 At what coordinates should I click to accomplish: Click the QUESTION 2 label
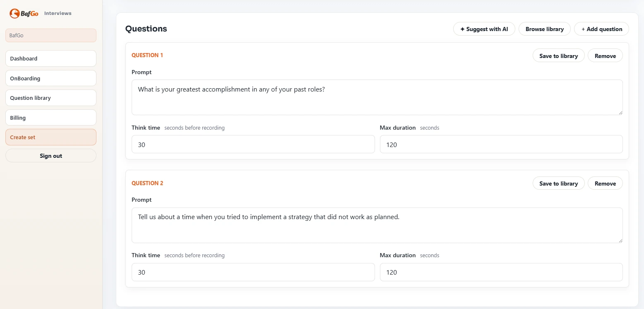pyautogui.click(x=147, y=183)
